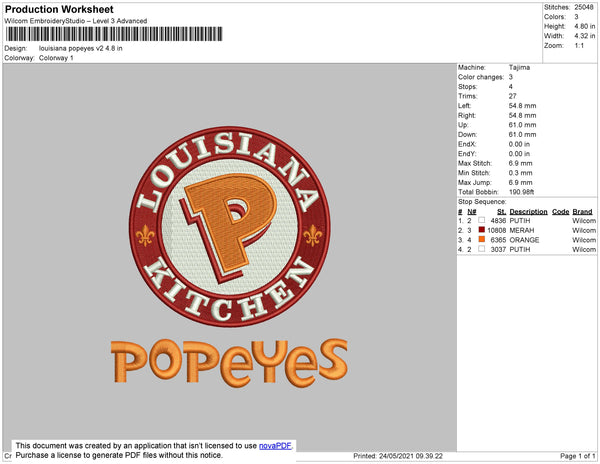
Task: Click the Stops value 4
Action: tap(510, 86)
